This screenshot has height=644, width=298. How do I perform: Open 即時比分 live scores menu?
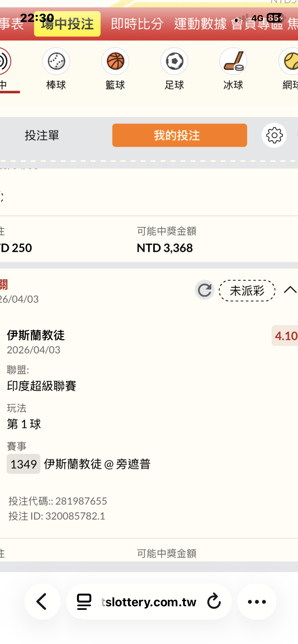point(137,24)
